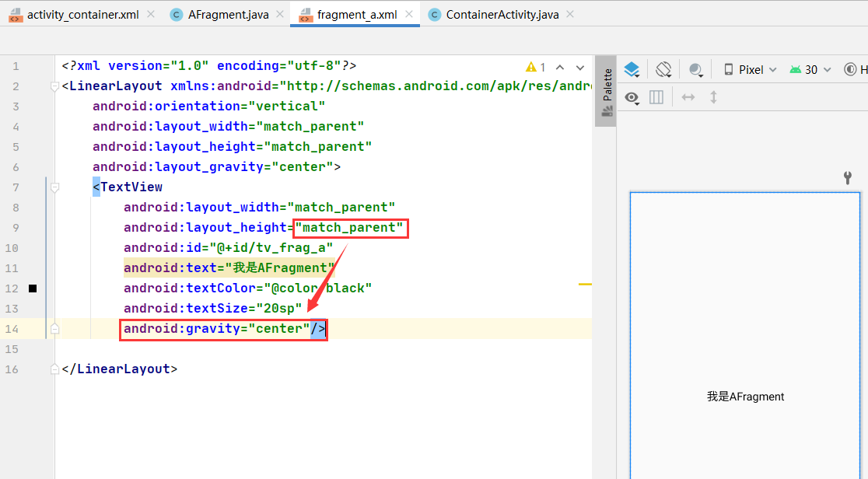Go to next highlighted error arrow

pyautogui.click(x=580, y=67)
